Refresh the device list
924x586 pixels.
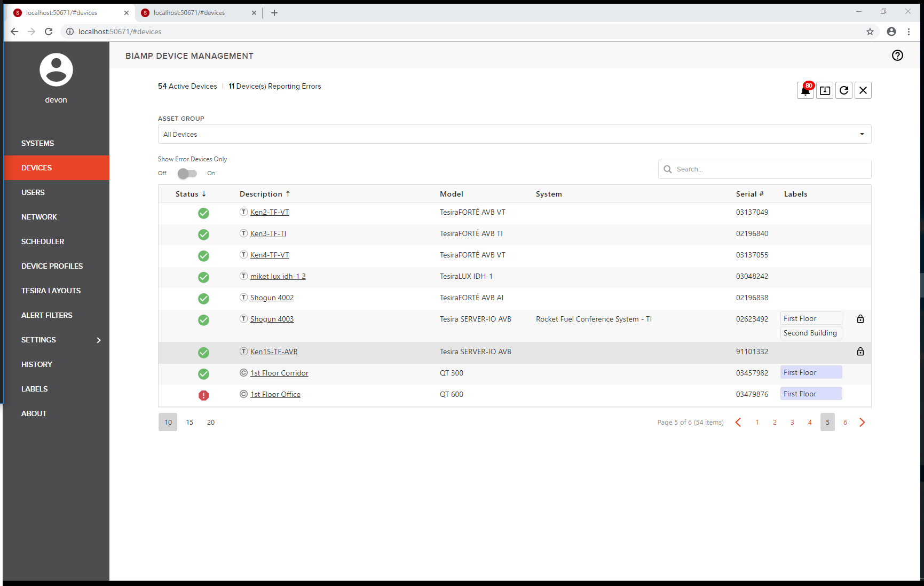tap(844, 90)
